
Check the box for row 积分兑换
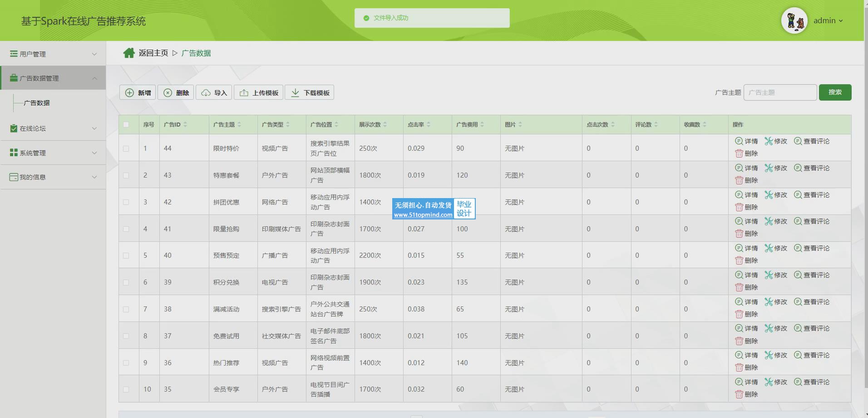126,283
